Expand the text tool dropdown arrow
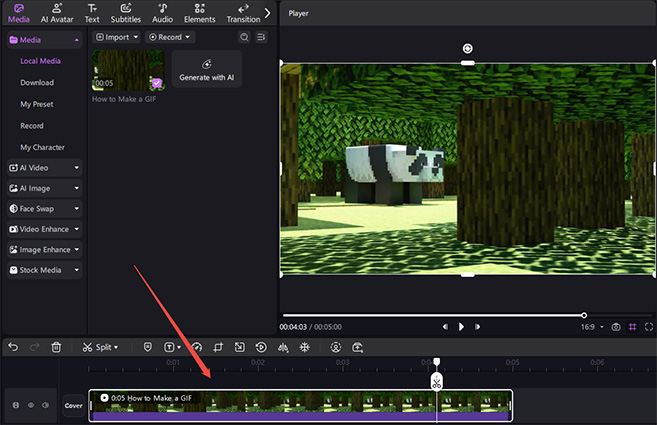Screen dimensions: 657x425 click(179, 347)
